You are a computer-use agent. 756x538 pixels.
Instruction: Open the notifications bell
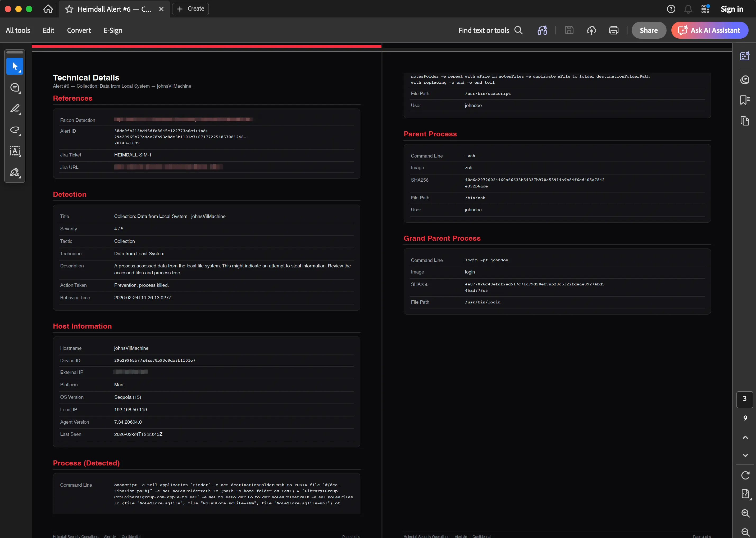(688, 9)
